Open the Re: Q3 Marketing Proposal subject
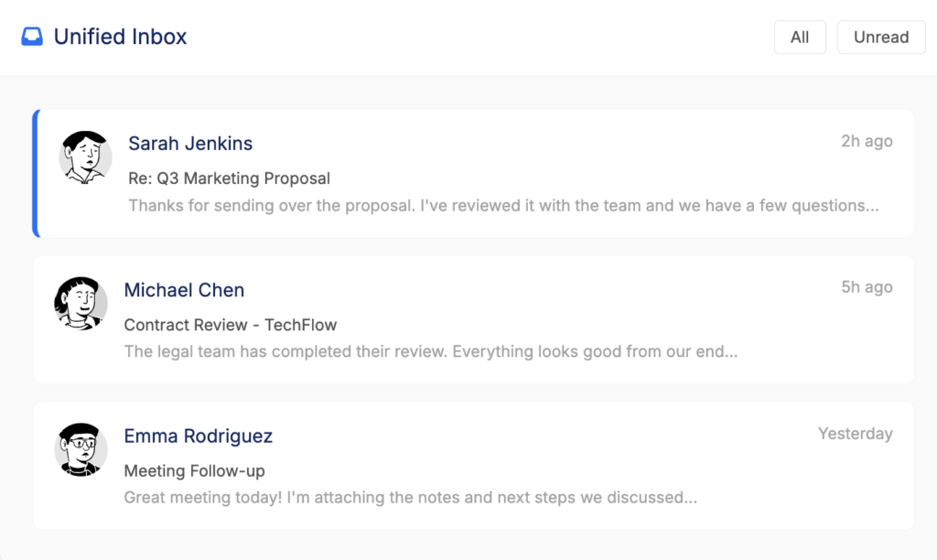Screen dimensions: 937x560 [229, 178]
